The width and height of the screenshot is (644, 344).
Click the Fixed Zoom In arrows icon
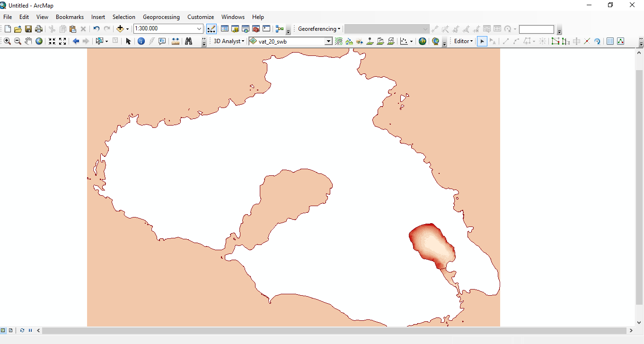pyautogui.click(x=52, y=41)
